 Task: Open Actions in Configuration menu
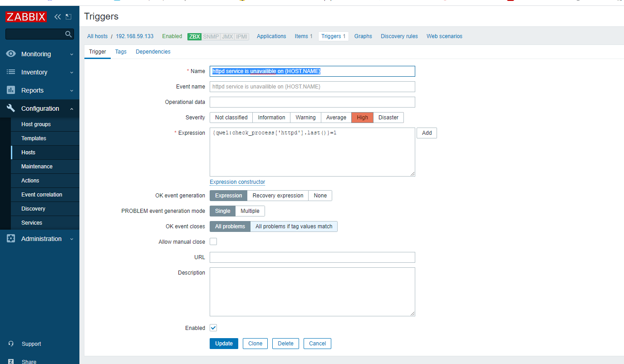pos(45,181)
